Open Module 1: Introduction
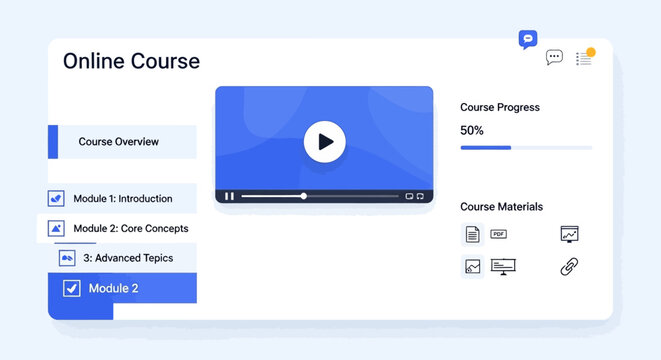Screen dimensions: 661x360 (x=122, y=198)
